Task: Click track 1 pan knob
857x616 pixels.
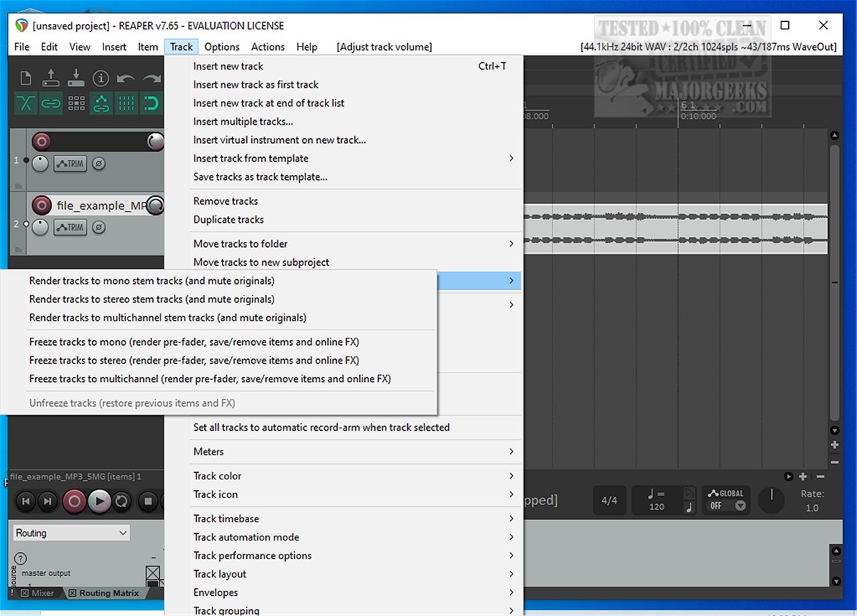Action: (41, 163)
